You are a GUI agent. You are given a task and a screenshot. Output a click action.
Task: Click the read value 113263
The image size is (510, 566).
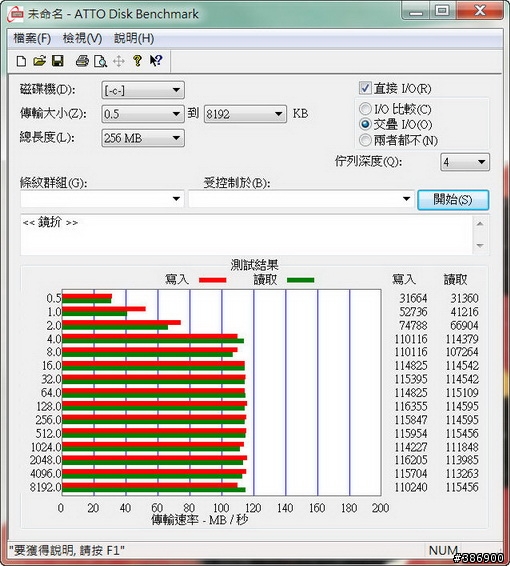click(x=462, y=473)
